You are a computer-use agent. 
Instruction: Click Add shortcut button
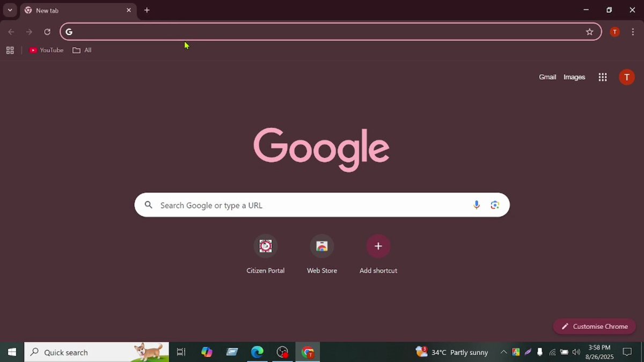(378, 254)
